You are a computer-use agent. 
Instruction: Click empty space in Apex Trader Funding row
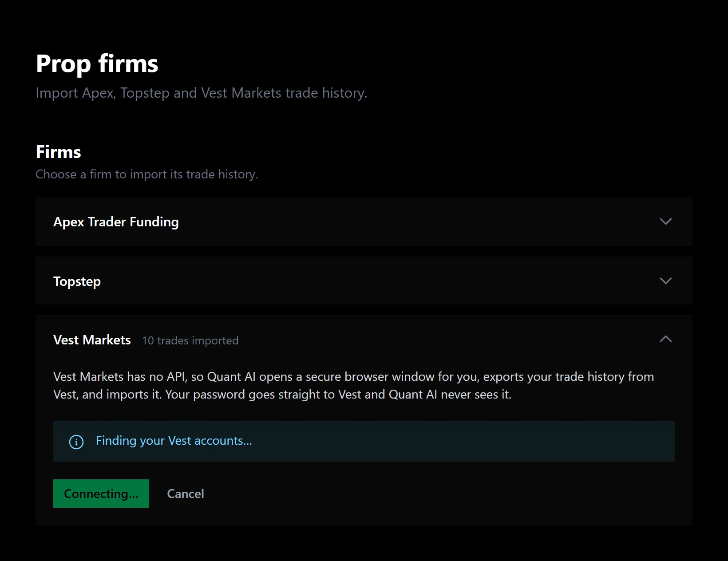[400, 221]
